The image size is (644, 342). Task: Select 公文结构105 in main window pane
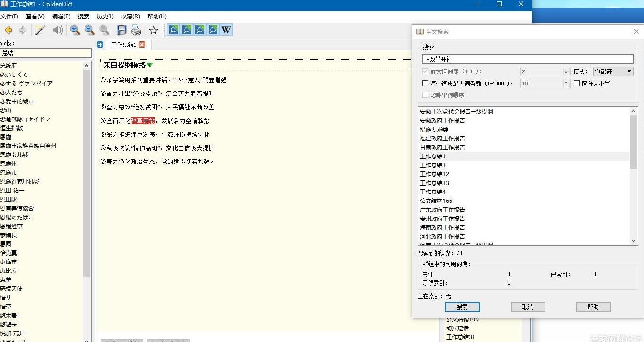[x=462, y=320]
